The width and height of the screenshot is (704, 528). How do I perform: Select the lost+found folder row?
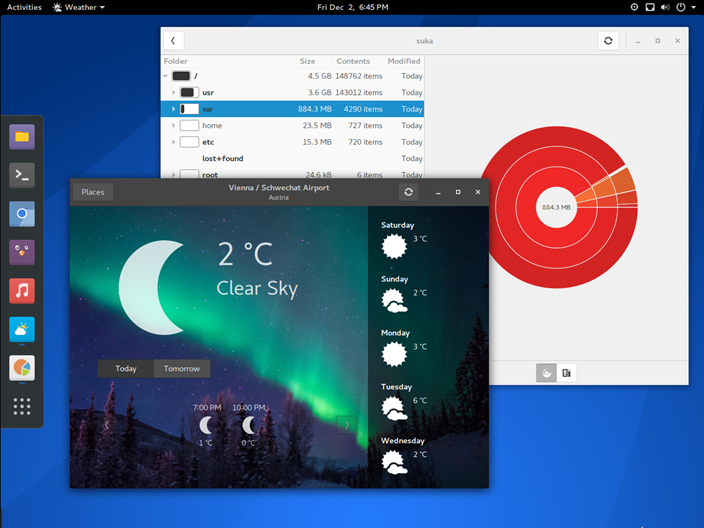tap(292, 158)
